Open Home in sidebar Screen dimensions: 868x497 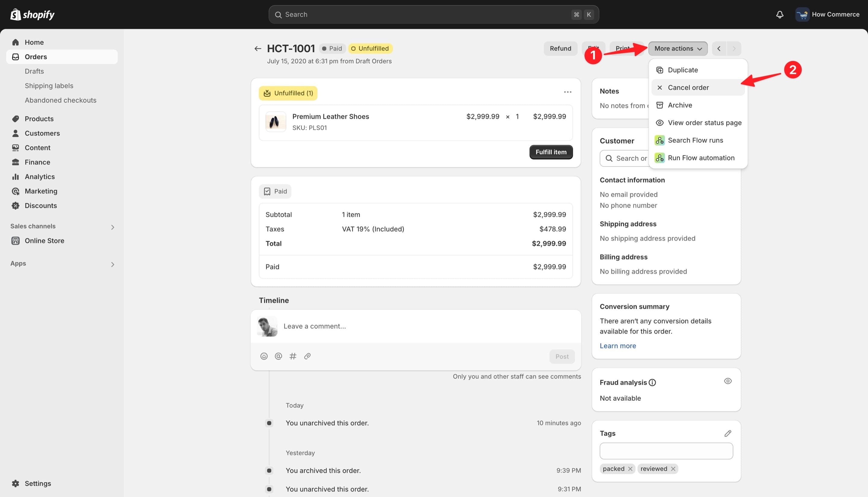point(62,42)
